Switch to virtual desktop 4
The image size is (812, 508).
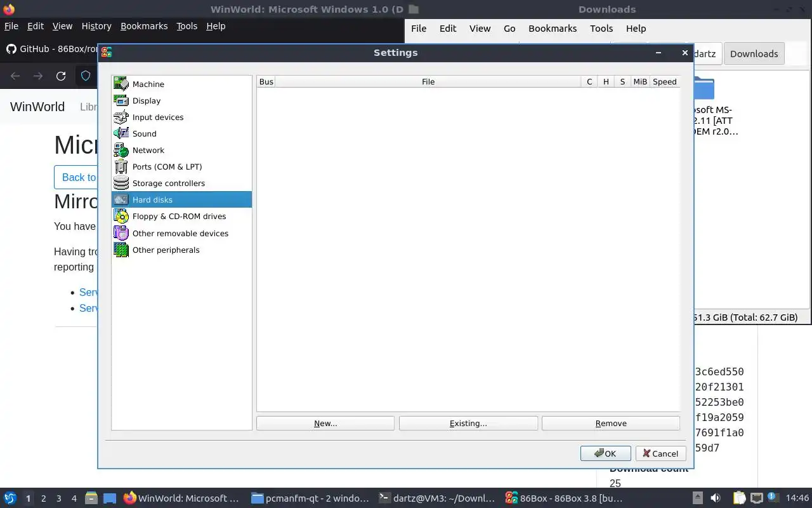click(x=74, y=498)
